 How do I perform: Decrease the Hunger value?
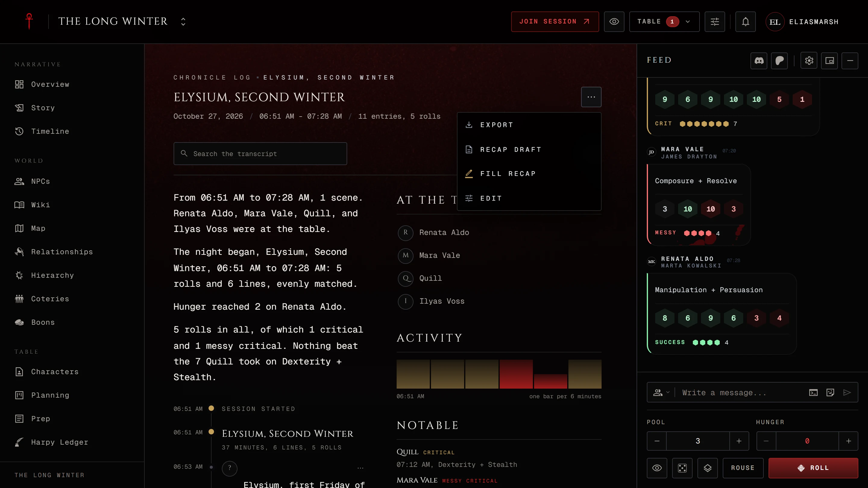point(766,441)
